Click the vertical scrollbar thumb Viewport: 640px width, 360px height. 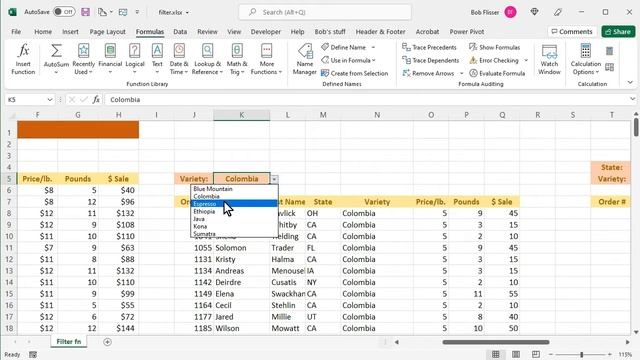[636, 127]
